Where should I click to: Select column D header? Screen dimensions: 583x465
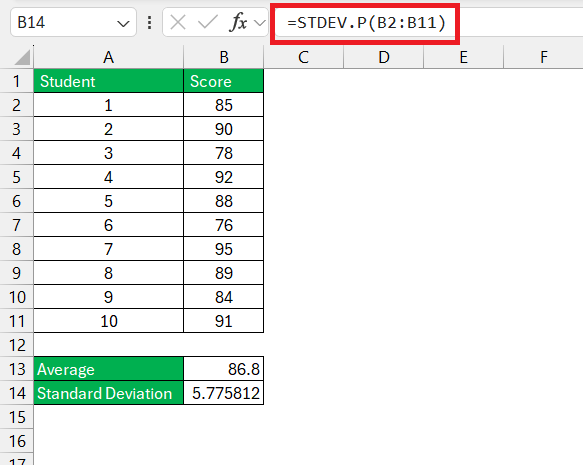383,57
